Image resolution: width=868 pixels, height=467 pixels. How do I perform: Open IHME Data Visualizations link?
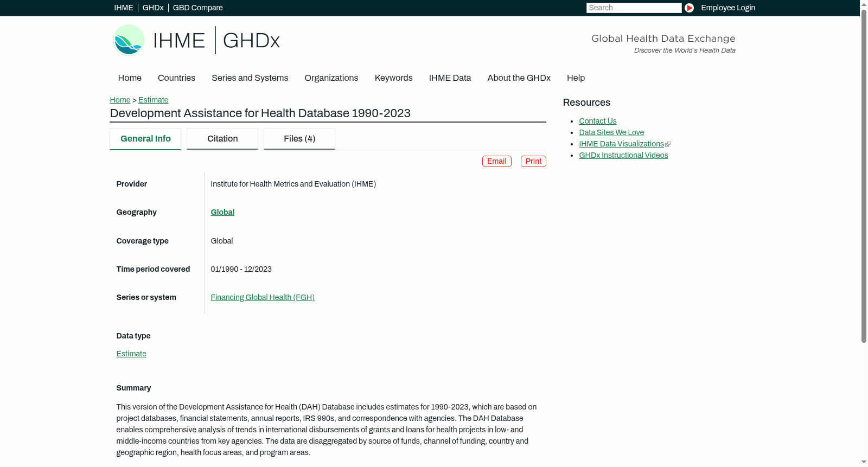point(621,144)
